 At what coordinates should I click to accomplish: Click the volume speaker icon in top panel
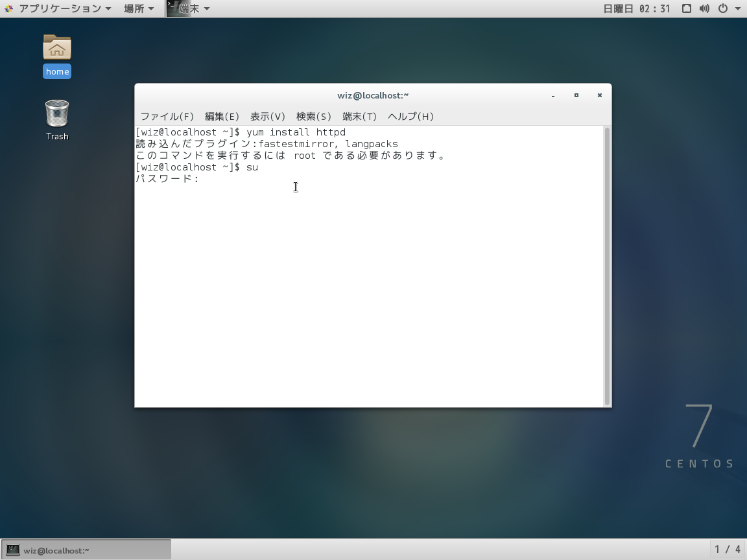click(704, 8)
